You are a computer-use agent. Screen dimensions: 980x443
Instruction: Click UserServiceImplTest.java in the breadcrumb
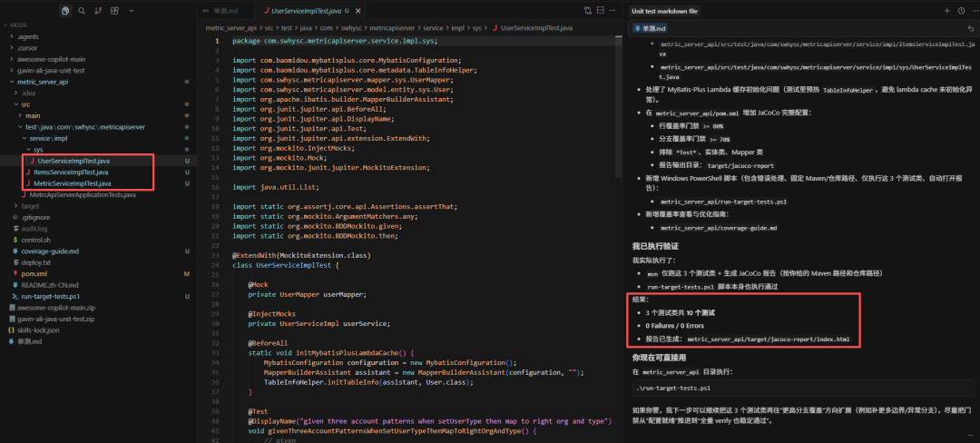(536, 28)
